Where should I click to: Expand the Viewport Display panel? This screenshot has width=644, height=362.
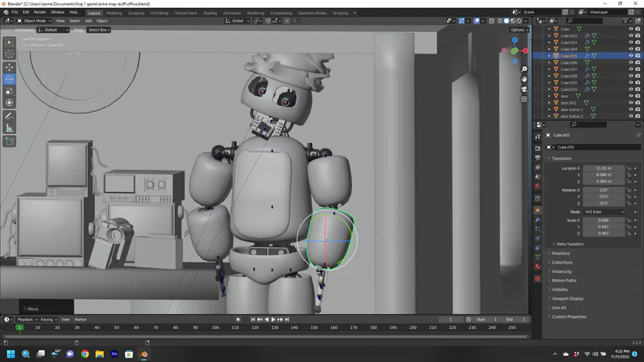pyautogui.click(x=567, y=299)
